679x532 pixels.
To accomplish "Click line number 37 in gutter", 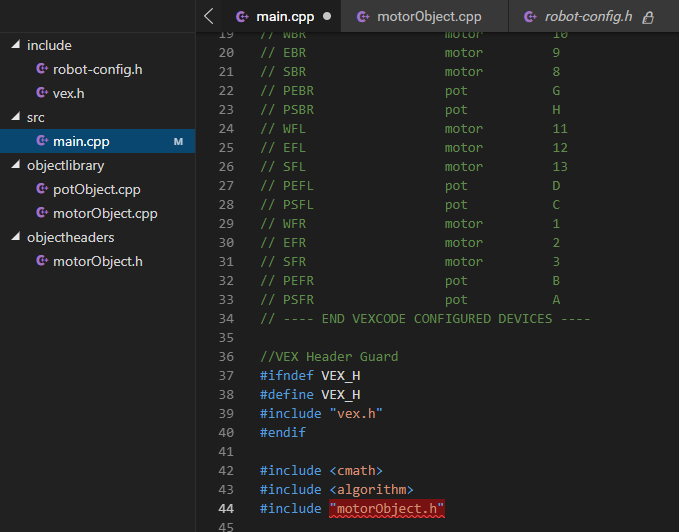I will 226,376.
